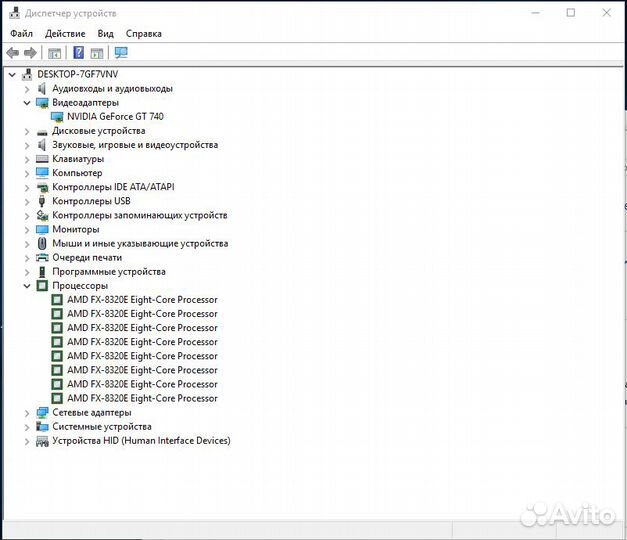Viewport: 627px width, 540px height.
Task: Expand the Контроллеры USB category
Action: 27,201
